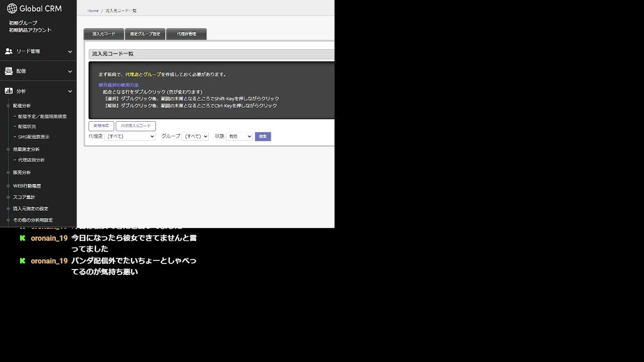This screenshot has height=362, width=644.
Task: Switch to the 測定グループ設定 tab
Action: pyautogui.click(x=145, y=34)
